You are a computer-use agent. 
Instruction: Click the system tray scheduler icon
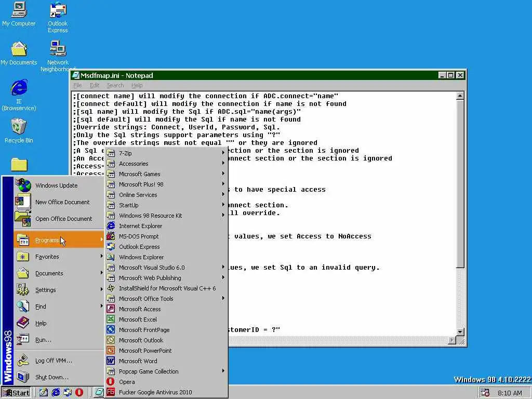tap(485, 393)
